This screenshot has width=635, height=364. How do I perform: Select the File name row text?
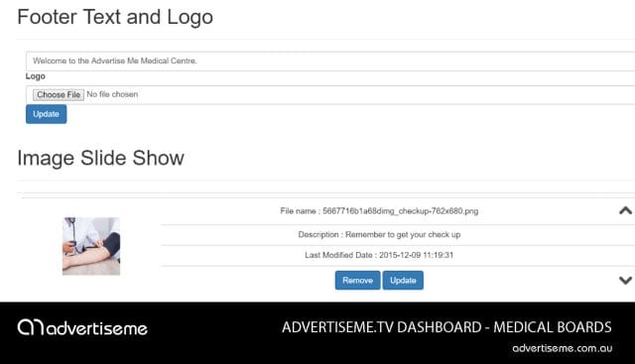click(379, 211)
